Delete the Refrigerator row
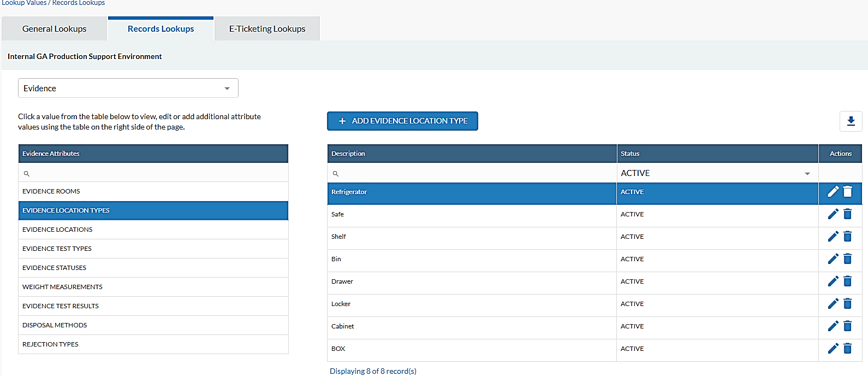Screen dimensions: 868x376 pyautogui.click(x=848, y=191)
